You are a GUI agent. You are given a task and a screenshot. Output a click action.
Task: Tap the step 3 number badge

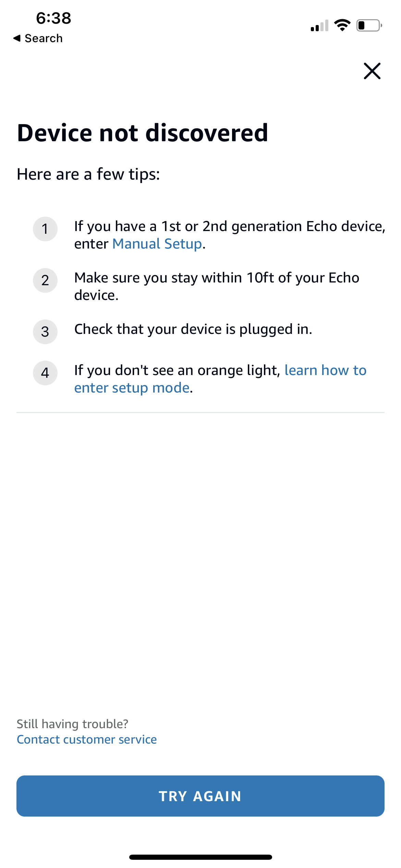coord(45,332)
